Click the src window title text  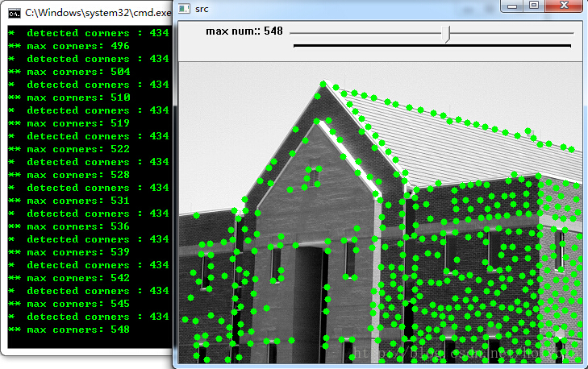click(x=202, y=8)
